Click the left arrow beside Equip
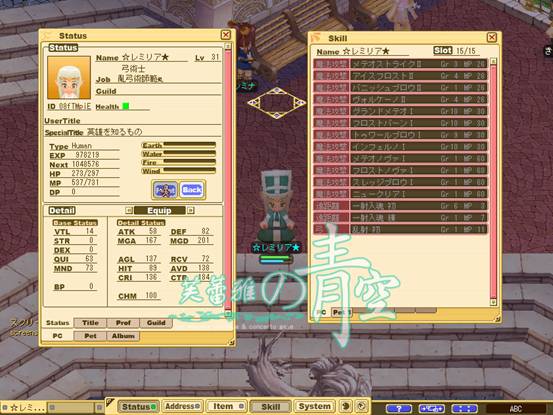The height and width of the screenshot is (415, 553). click(129, 210)
